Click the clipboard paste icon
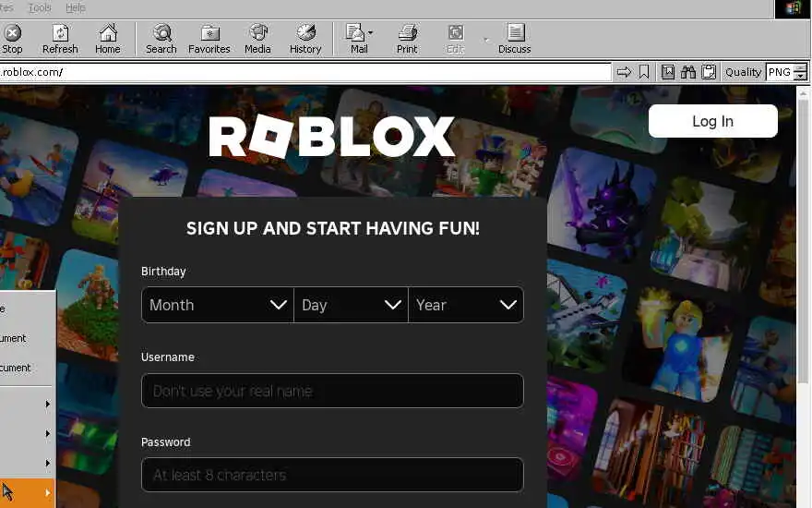This screenshot has width=812, height=508. click(709, 72)
